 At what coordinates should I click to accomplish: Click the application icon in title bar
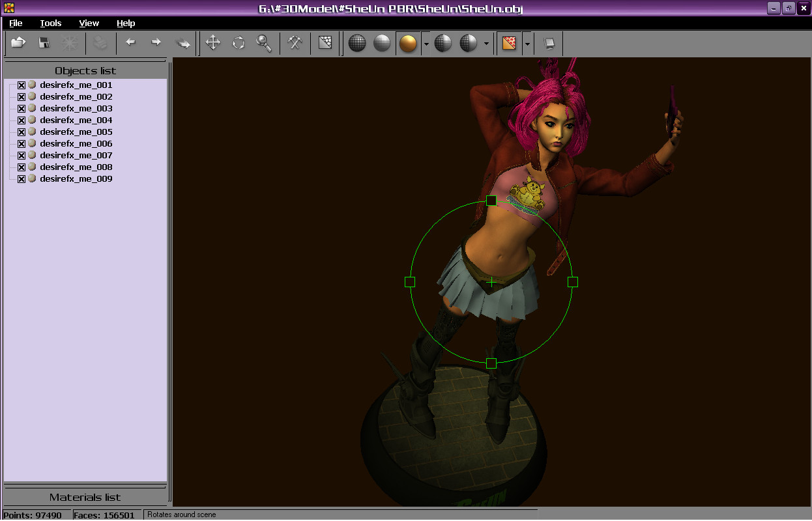point(9,8)
